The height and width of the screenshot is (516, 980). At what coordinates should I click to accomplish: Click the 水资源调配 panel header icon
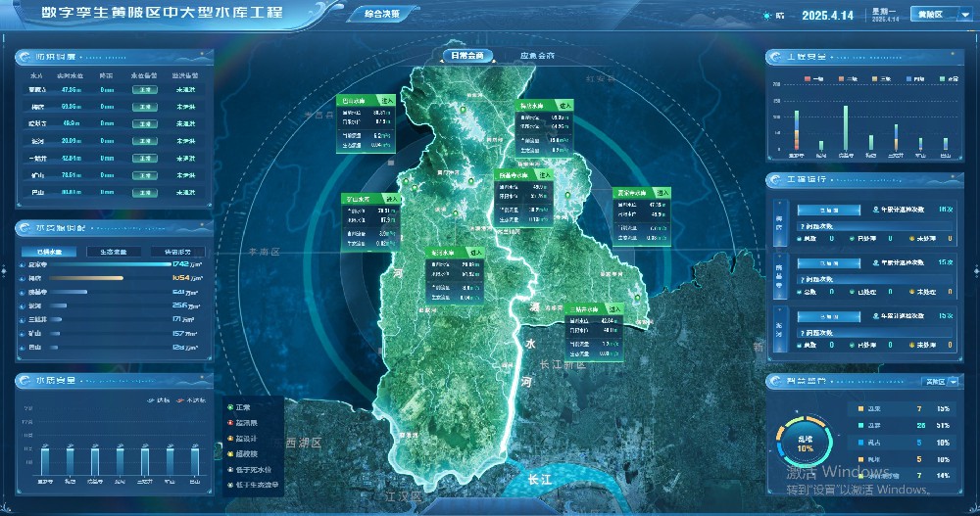[25, 228]
